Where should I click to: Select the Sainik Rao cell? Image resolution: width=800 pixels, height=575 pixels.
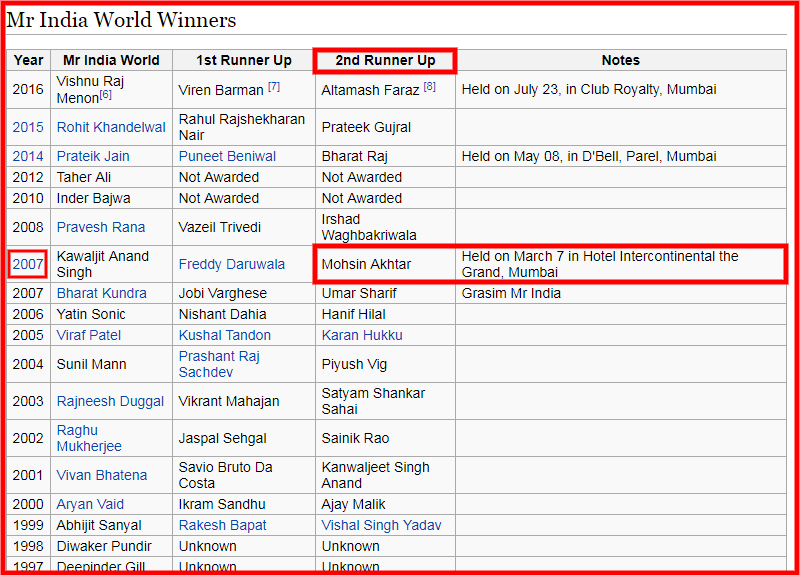pyautogui.click(x=385, y=438)
